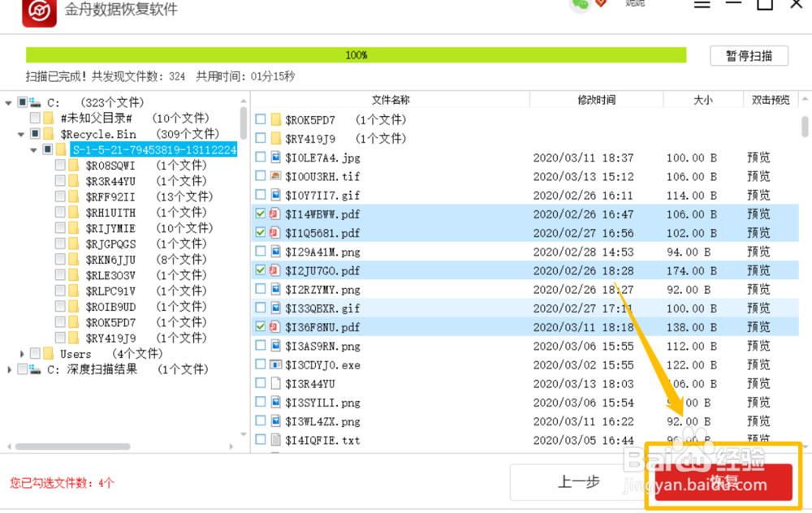812x513 pixels.
Task: Tick the Users folder checkbox in tree
Action: [x=35, y=354]
